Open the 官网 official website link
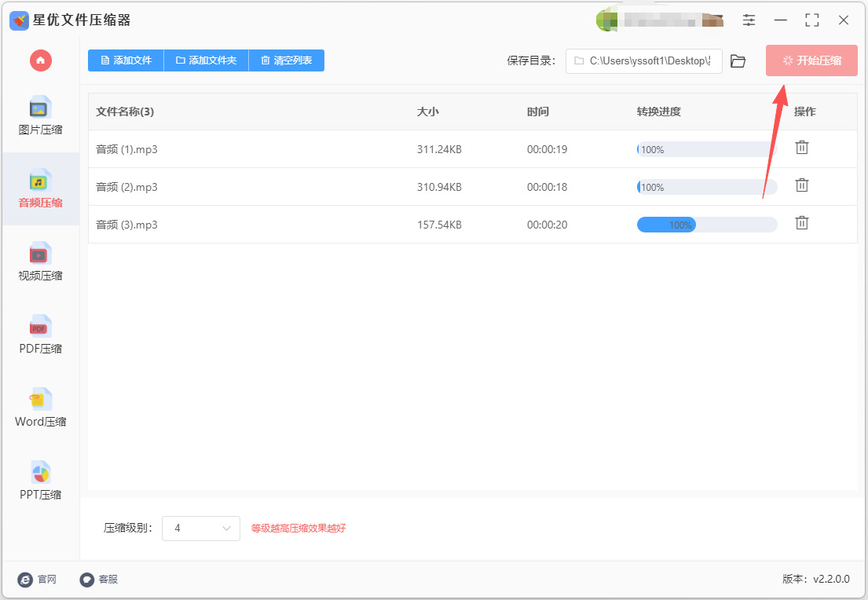868x600 pixels. (x=37, y=580)
